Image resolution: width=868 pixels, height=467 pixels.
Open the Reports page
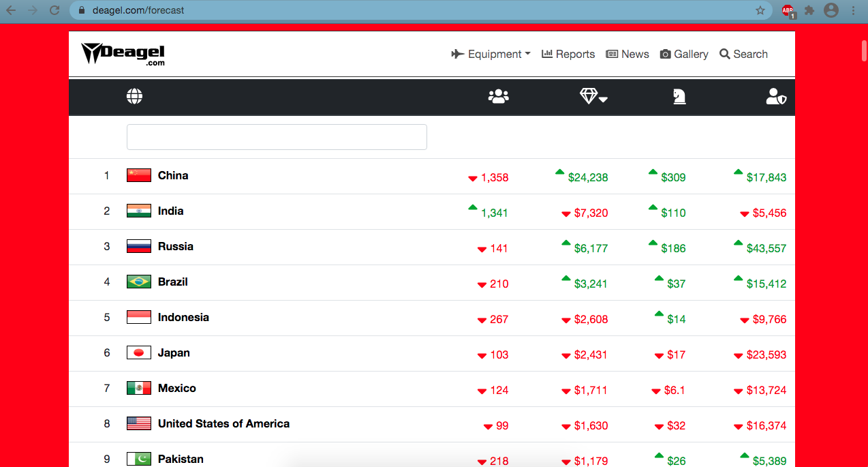coord(568,54)
